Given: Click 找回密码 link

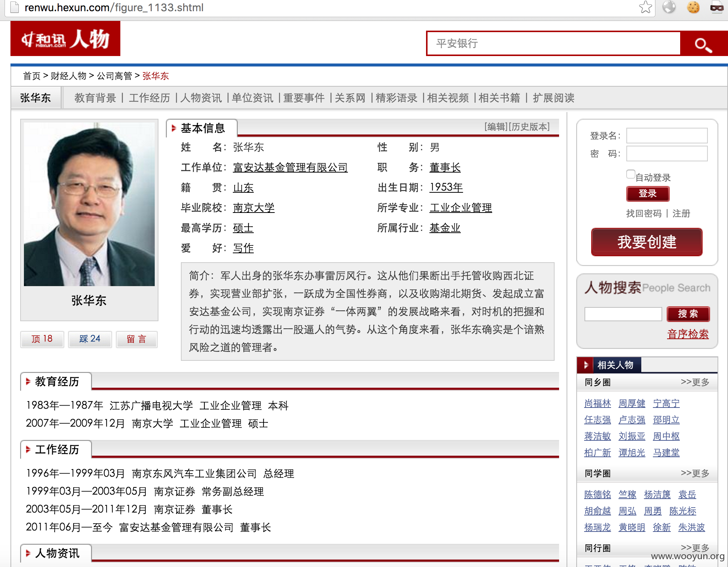Looking at the screenshot, I should [644, 213].
